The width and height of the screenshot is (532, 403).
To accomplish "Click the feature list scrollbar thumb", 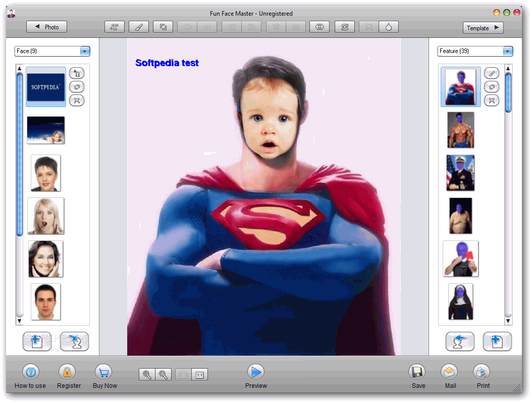I will coord(508,93).
